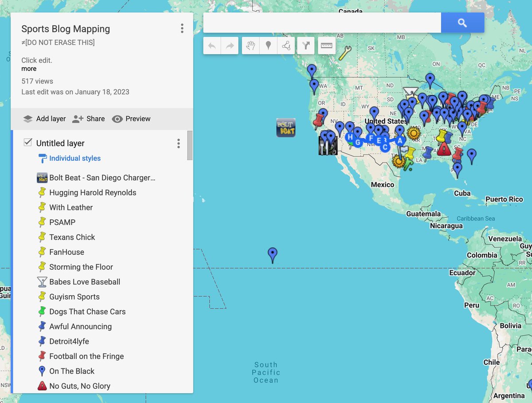Select Detroit4lyfe list item
The image size is (532, 403).
tap(69, 341)
